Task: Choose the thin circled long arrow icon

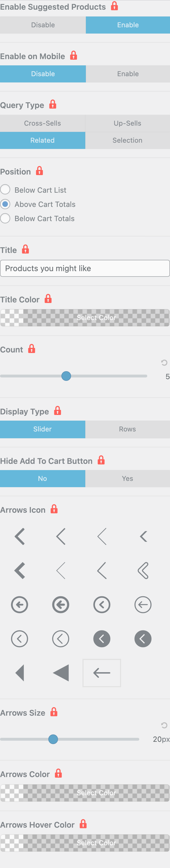Action: 143,605
